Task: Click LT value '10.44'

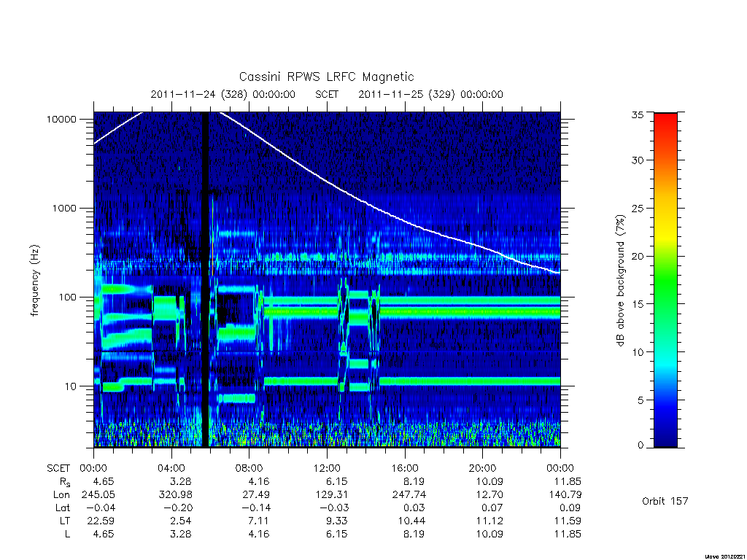Action: [411, 521]
